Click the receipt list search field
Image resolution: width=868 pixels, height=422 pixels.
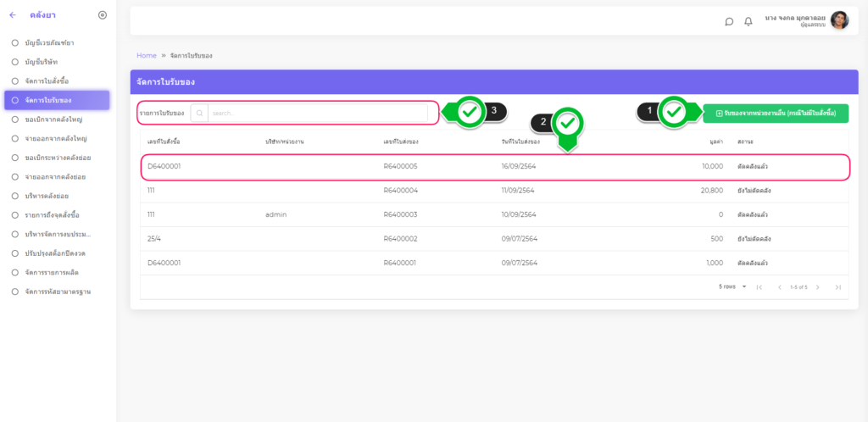322,113
